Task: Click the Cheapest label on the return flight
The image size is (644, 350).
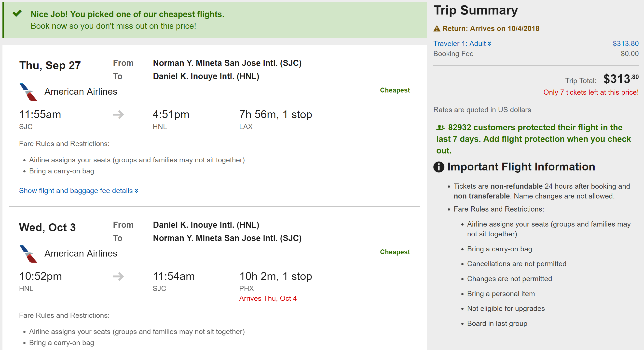Action: (395, 252)
